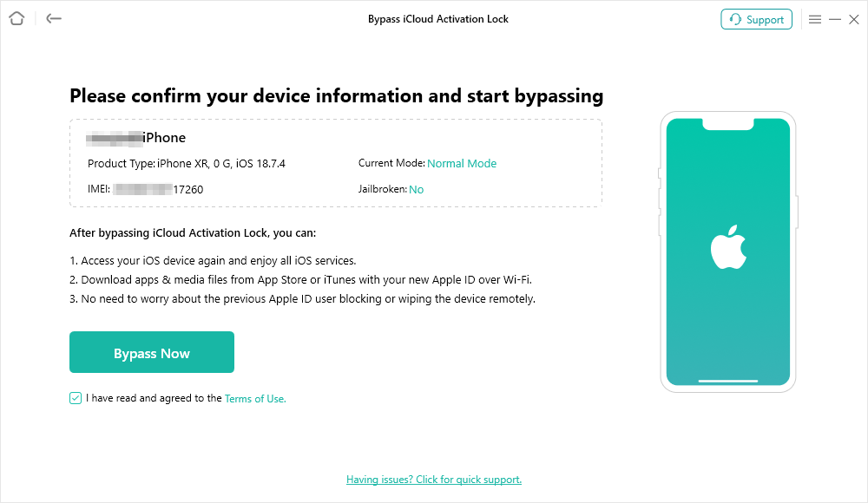Click 'After bypassing iCloud Activation Lock' subheading
Image resolution: width=868 pixels, height=503 pixels.
pos(193,233)
